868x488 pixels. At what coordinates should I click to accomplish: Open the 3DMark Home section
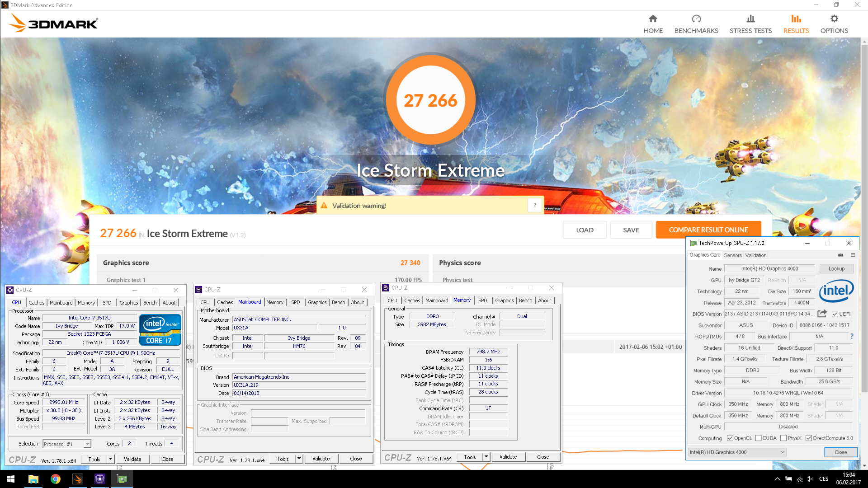tap(653, 24)
